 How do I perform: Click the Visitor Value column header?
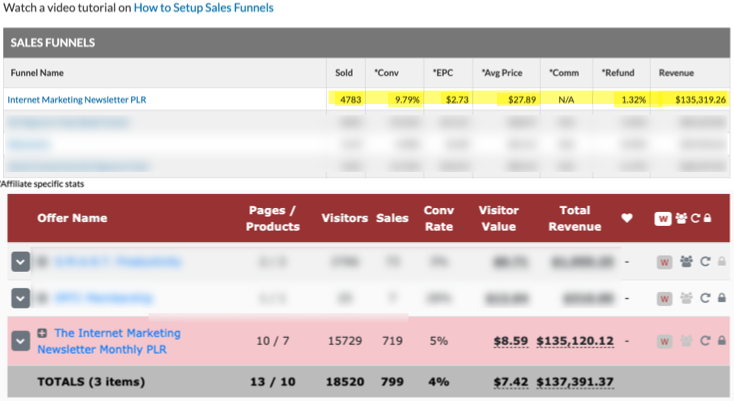click(x=499, y=219)
